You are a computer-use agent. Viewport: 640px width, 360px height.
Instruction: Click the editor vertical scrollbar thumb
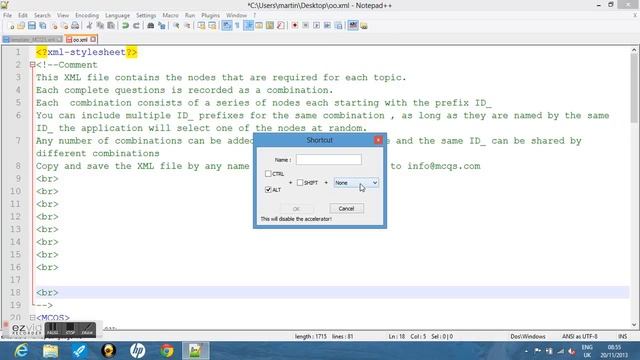point(634,87)
